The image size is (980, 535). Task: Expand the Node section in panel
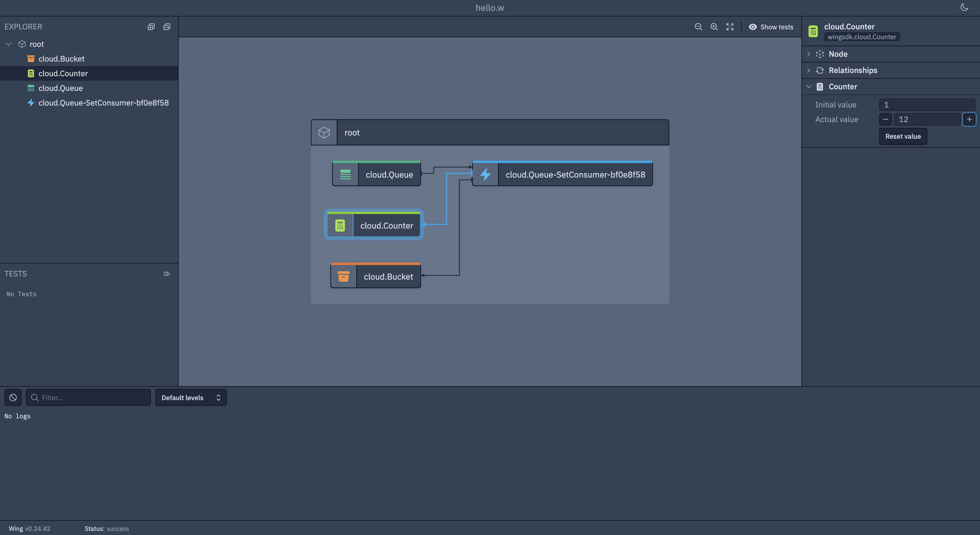point(809,53)
